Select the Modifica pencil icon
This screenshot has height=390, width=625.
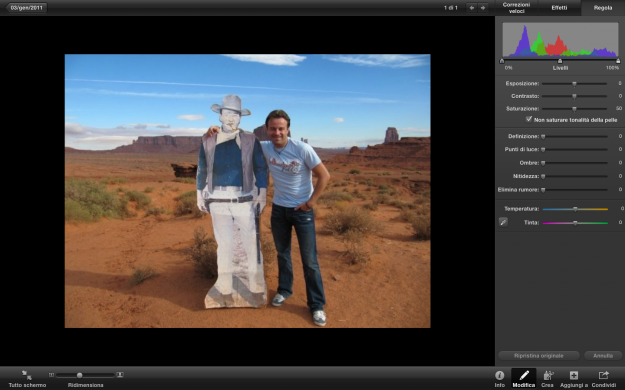coord(524,375)
